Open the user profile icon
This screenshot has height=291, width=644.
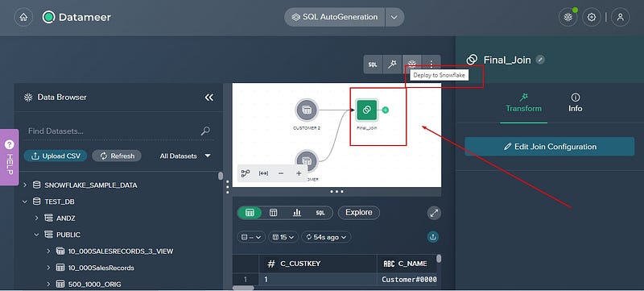point(620,17)
